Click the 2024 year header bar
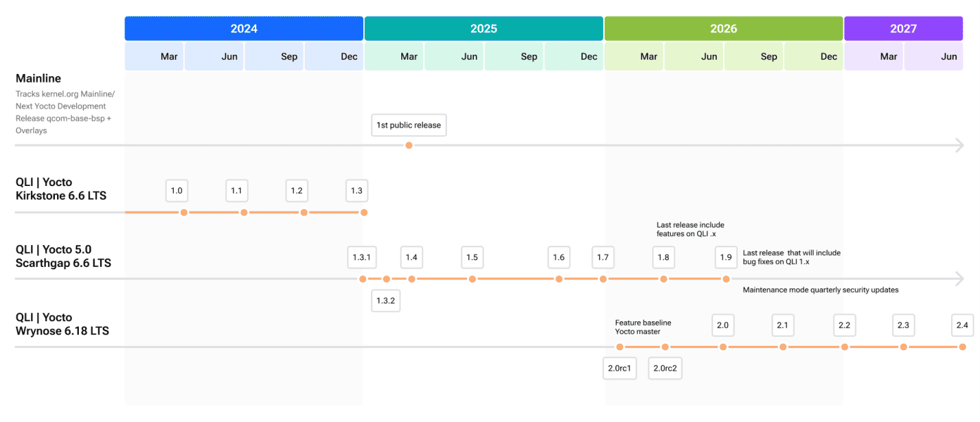980x422 pixels. tap(244, 29)
